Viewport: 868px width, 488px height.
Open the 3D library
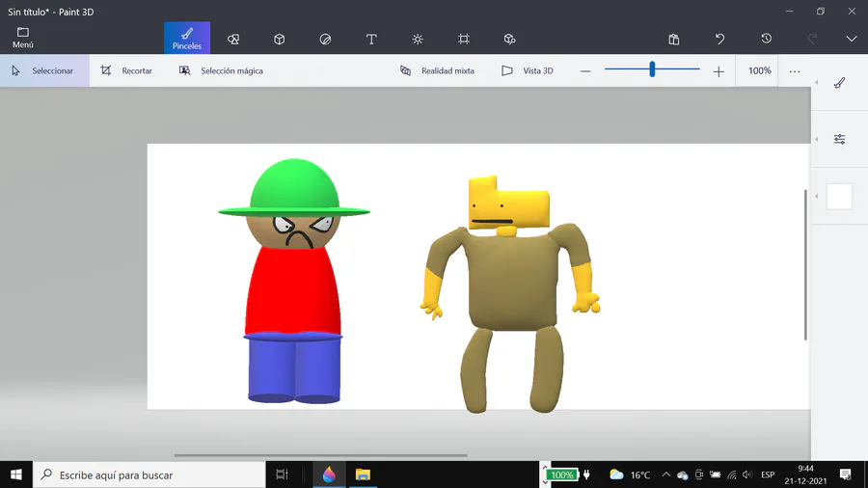(x=510, y=40)
